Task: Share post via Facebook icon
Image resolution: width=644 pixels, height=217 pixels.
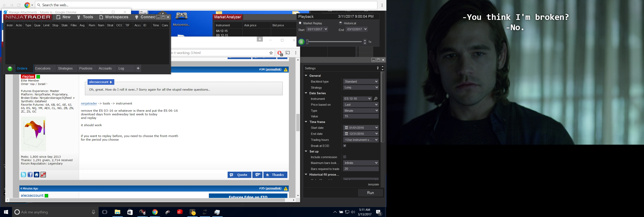Action: point(30,175)
